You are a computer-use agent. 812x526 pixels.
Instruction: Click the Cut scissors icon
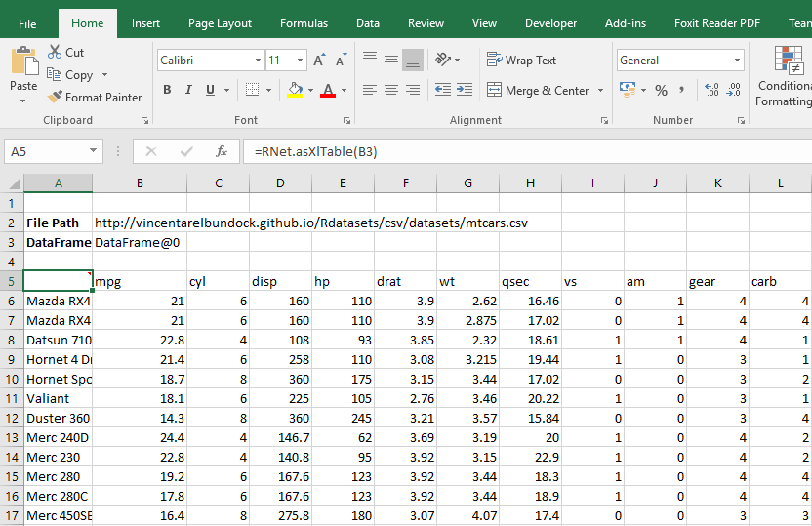[54, 53]
